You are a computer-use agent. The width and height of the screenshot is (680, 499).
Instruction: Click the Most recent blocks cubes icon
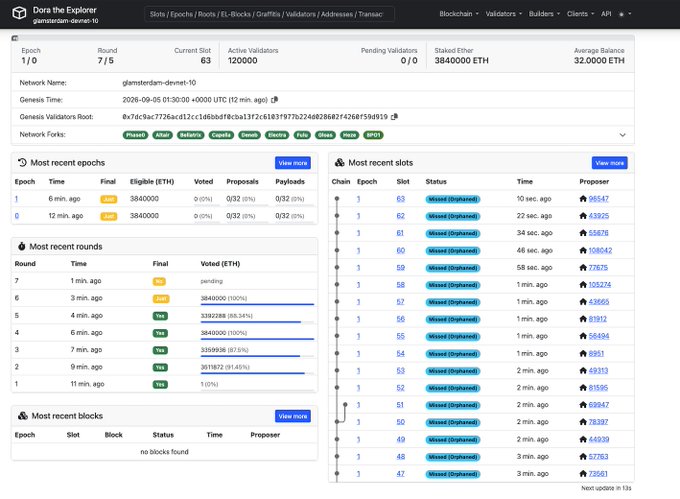(x=23, y=416)
